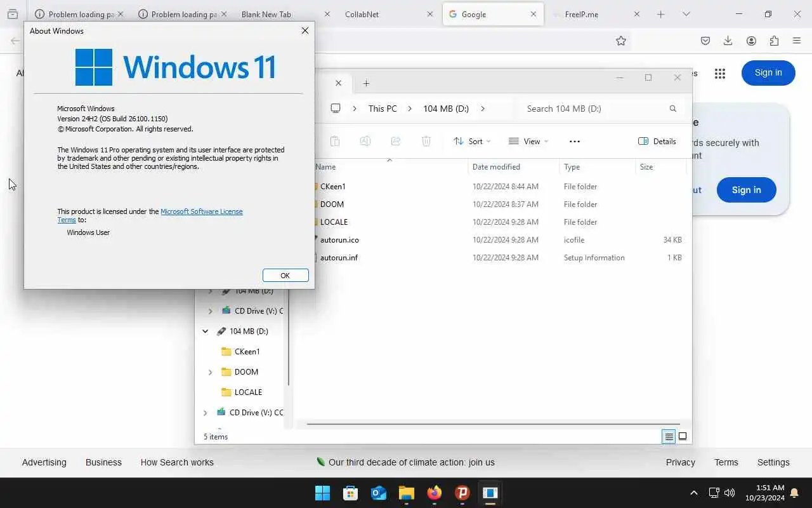This screenshot has width=812, height=508.
Task: Open Firefox from the taskbar
Action: (x=435, y=493)
